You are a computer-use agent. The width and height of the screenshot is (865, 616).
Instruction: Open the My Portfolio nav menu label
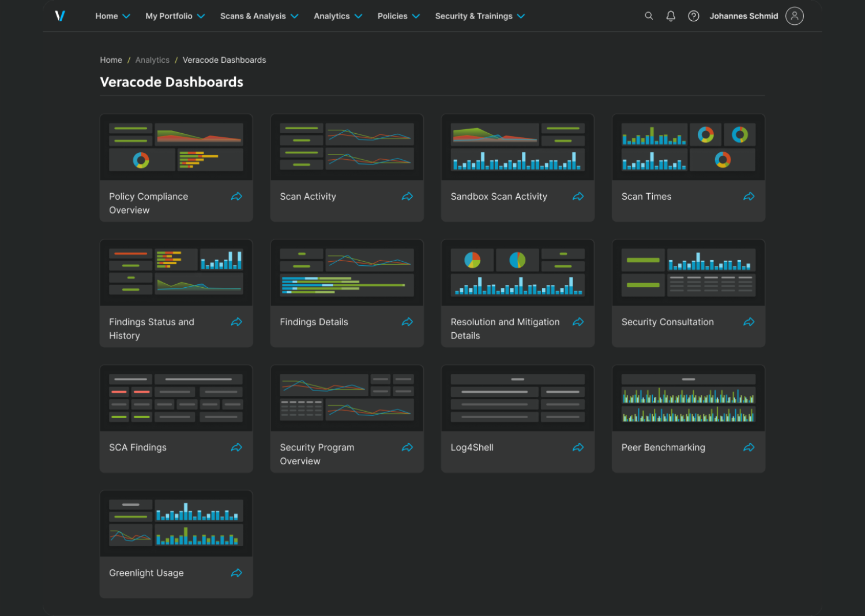point(169,16)
